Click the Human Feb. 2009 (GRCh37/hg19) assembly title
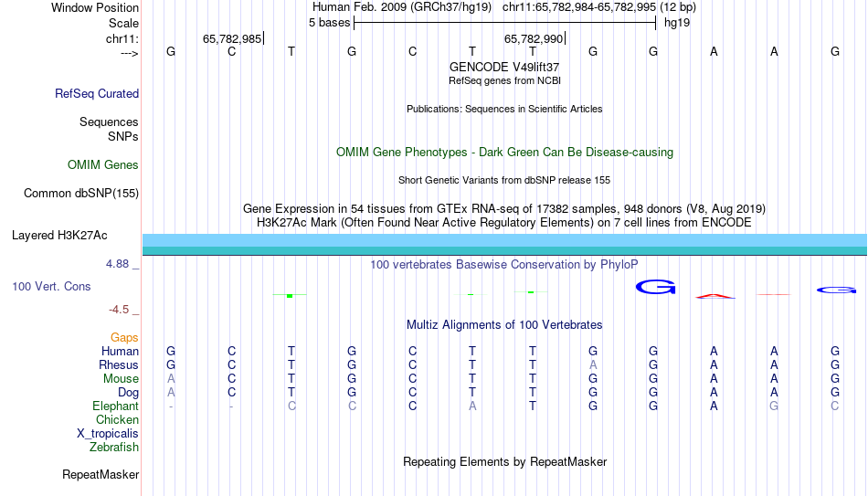 [402, 7]
